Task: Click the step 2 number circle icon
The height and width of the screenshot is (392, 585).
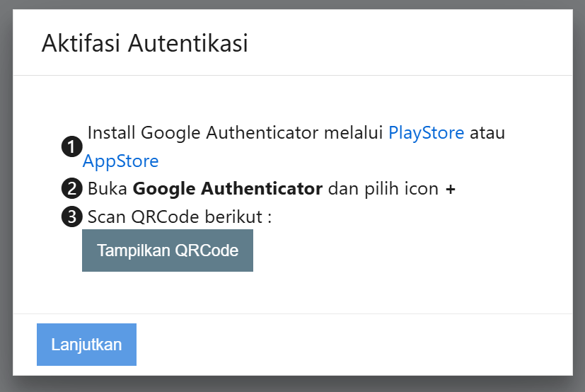Action: click(x=71, y=188)
